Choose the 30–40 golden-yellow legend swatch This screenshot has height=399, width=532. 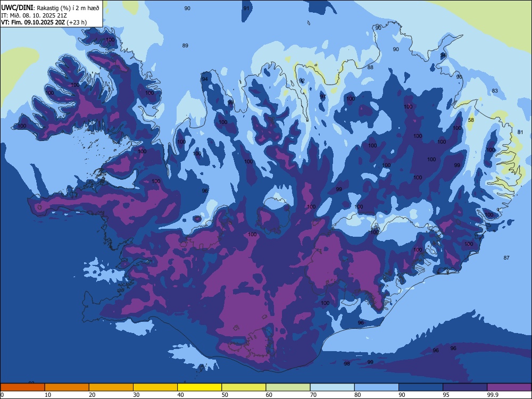[155, 387]
